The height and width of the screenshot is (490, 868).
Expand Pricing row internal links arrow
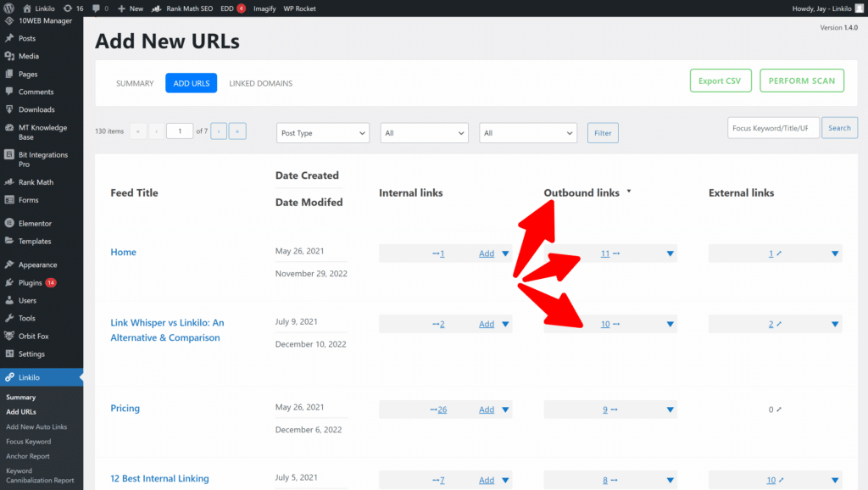pos(505,409)
